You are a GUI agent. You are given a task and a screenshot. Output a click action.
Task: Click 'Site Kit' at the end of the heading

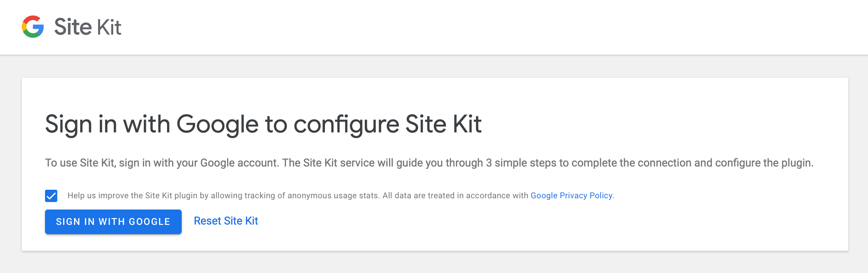point(443,124)
